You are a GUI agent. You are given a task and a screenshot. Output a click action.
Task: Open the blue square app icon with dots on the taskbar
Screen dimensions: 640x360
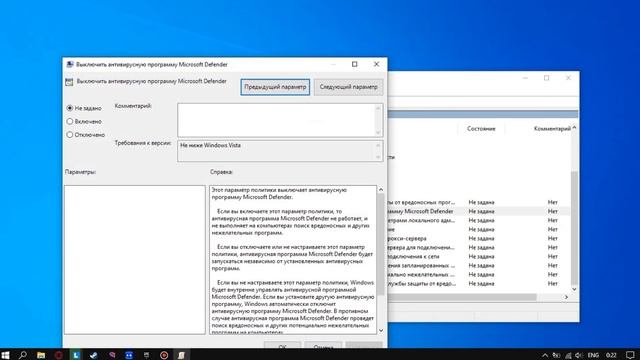point(129,355)
